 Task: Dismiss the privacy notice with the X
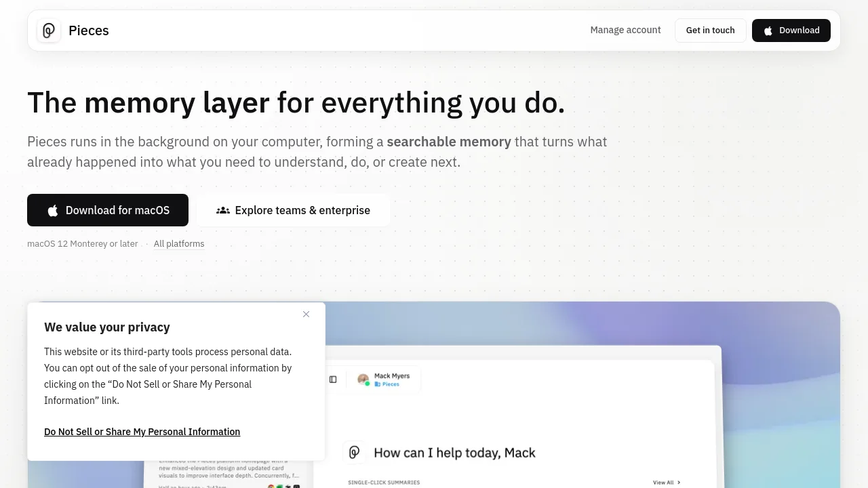click(x=307, y=314)
